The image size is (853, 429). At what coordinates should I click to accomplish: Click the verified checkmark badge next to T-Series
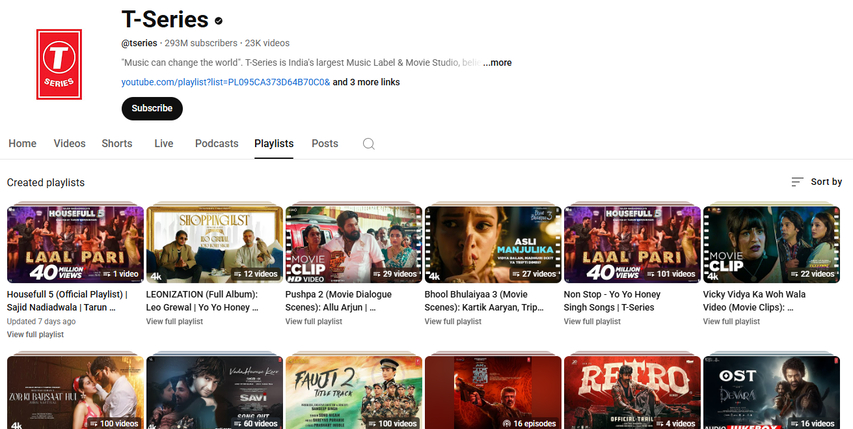tap(219, 21)
